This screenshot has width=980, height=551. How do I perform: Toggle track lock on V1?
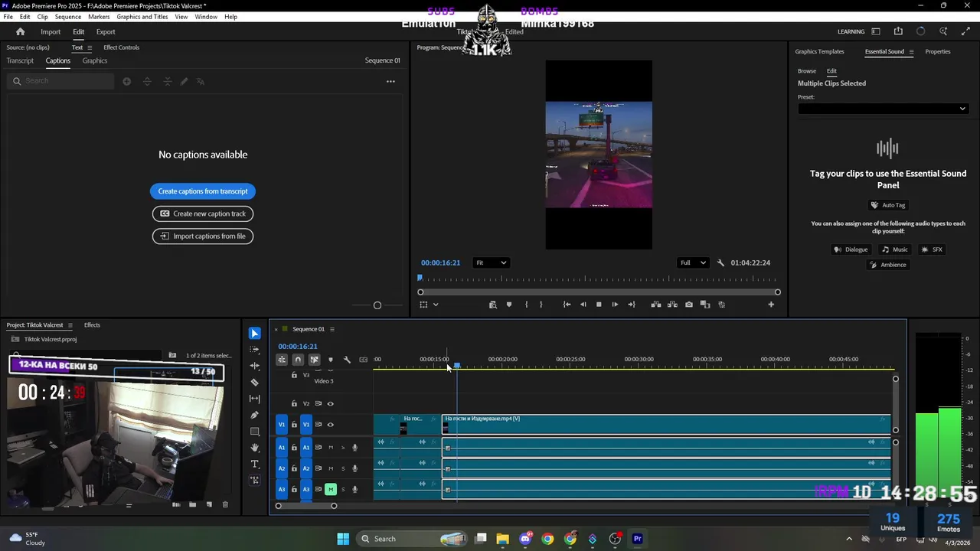click(x=294, y=425)
